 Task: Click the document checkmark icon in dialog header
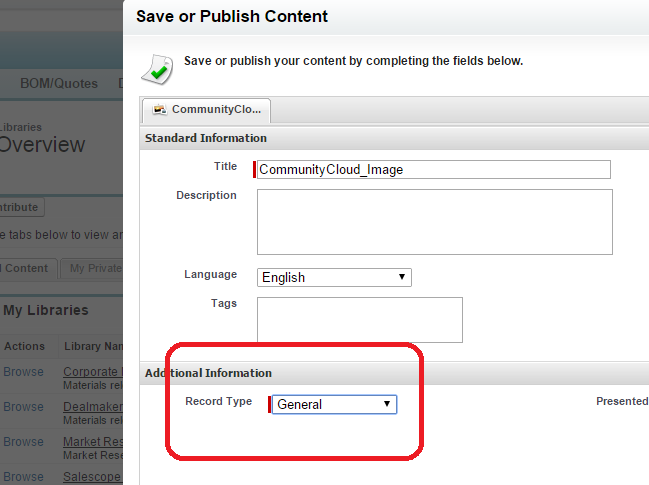tap(156, 67)
